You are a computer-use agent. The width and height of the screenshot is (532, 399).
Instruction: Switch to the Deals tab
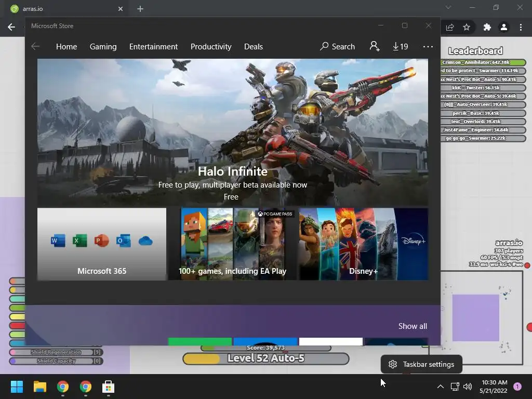coord(254,46)
